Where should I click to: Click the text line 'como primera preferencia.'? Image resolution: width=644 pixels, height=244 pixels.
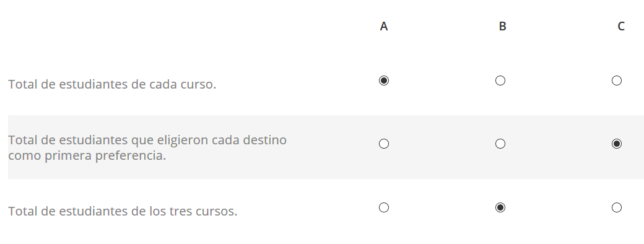(x=87, y=155)
